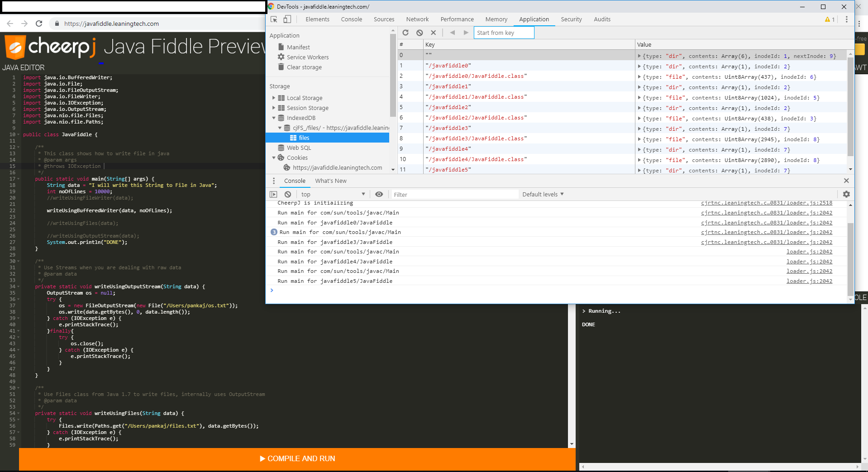Refresh the IndexedDB data view
Image resolution: width=868 pixels, height=472 pixels.
tap(405, 33)
